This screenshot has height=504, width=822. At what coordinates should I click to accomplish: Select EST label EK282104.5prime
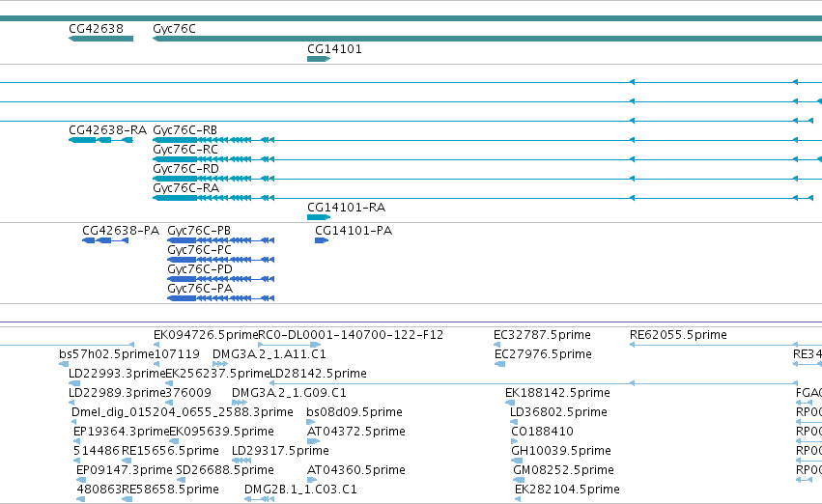(567, 490)
